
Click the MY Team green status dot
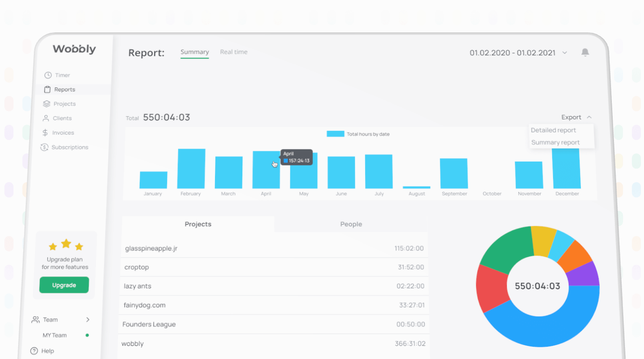click(87, 335)
